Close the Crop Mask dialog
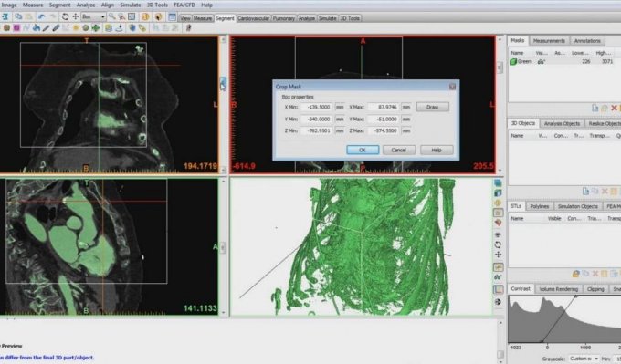This screenshot has height=364, width=621. coord(452,87)
